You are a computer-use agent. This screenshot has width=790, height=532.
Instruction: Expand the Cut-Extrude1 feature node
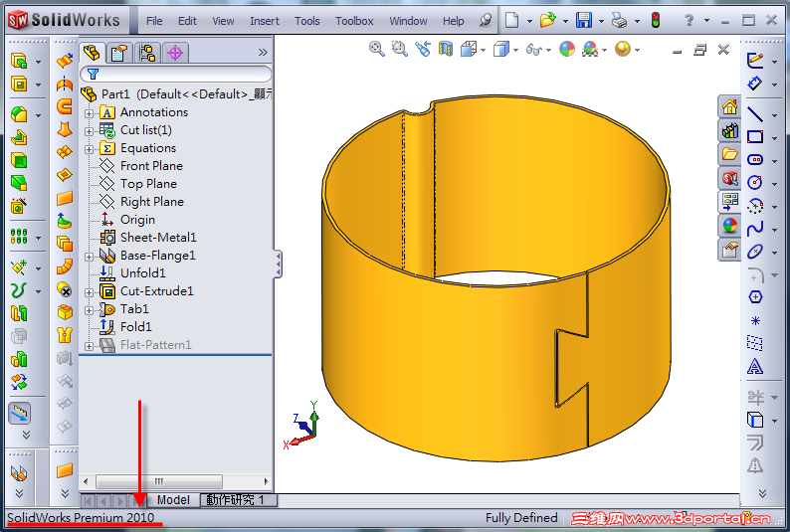(89, 292)
